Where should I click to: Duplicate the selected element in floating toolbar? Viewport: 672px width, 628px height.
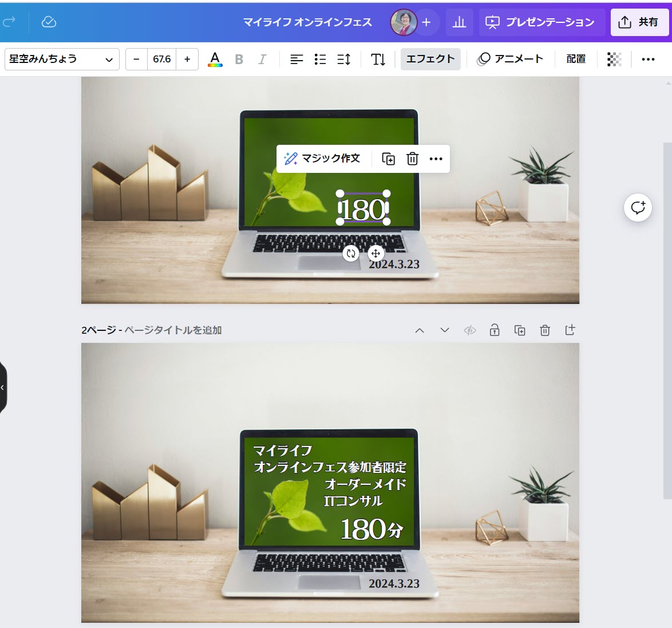click(x=388, y=159)
